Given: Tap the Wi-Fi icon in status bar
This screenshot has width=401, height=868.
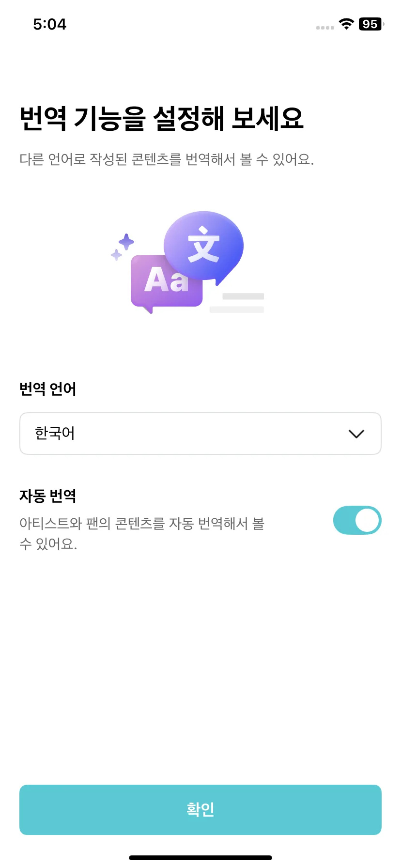Looking at the screenshot, I should pyautogui.click(x=346, y=24).
